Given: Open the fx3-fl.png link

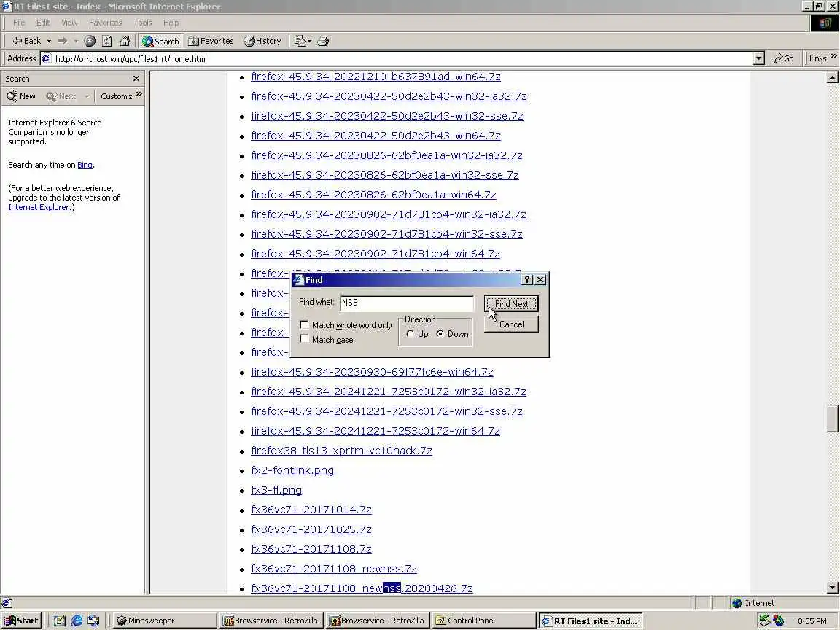Looking at the screenshot, I should tap(276, 490).
